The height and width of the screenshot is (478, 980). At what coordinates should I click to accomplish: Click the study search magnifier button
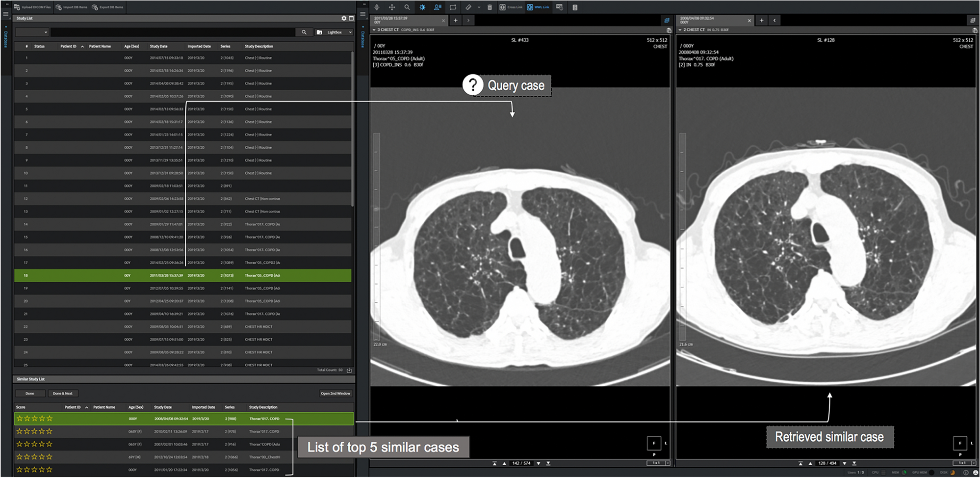pos(304,32)
